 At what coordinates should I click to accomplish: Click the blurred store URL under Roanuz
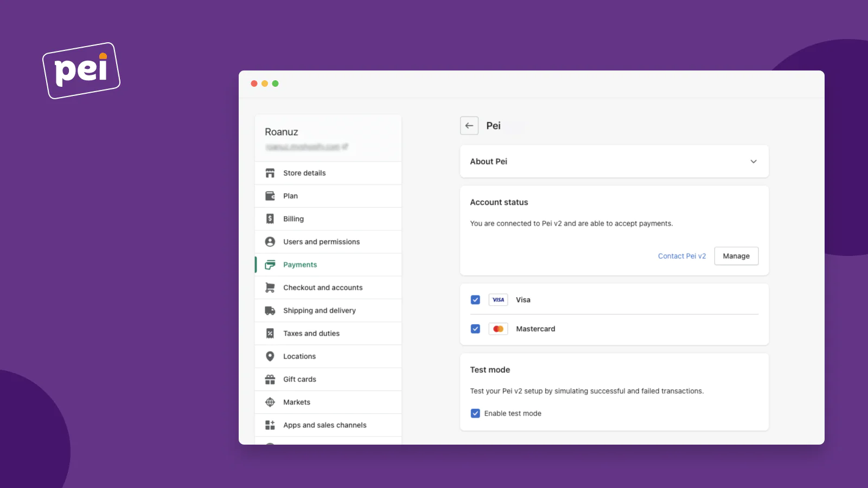point(307,147)
